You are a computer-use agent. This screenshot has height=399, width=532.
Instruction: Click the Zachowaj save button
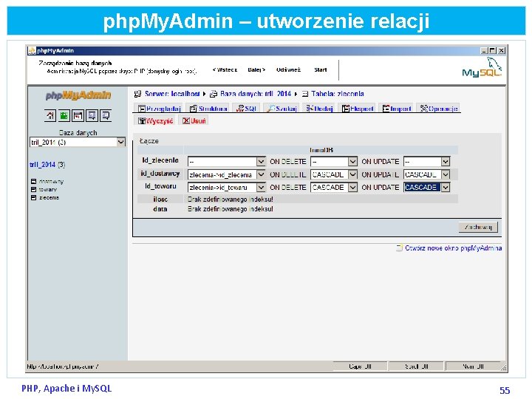(x=478, y=227)
